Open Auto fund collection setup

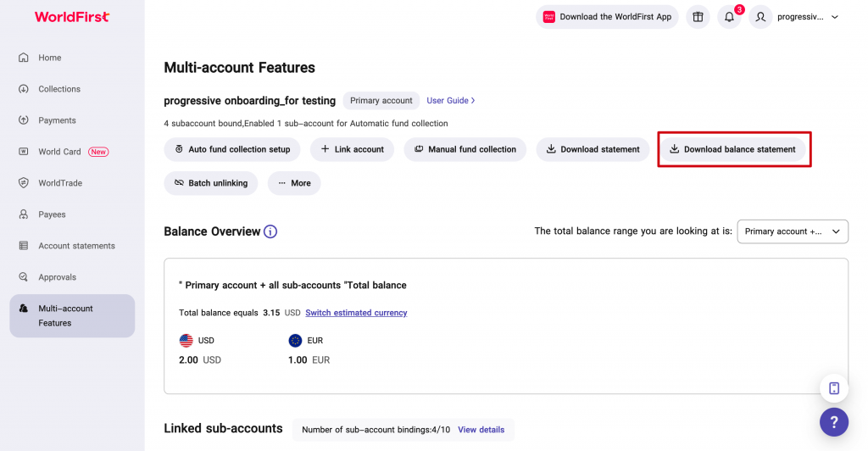[232, 149]
